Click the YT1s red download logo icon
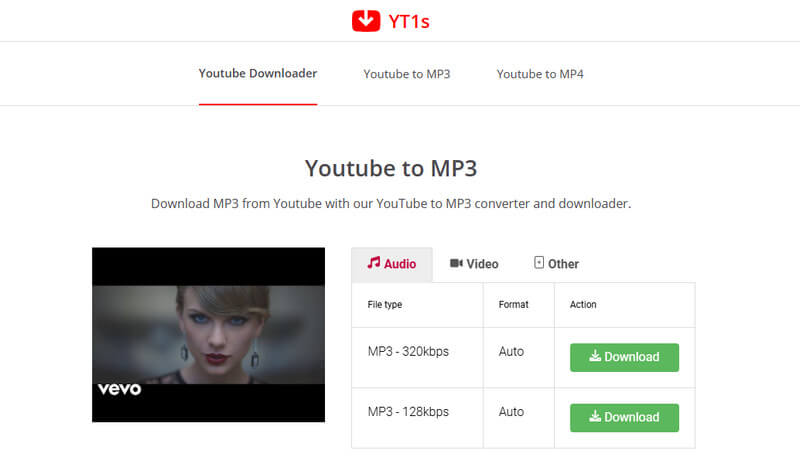The image size is (800, 461). click(366, 21)
